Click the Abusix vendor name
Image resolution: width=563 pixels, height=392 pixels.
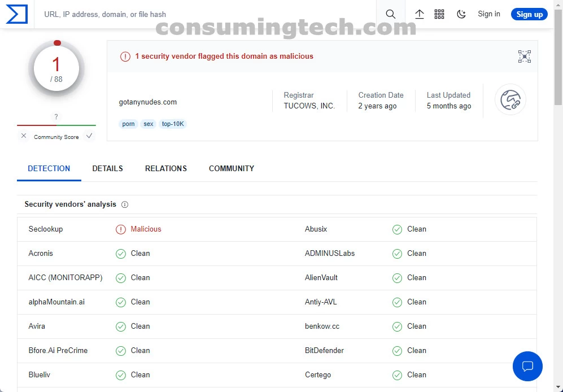pyautogui.click(x=316, y=229)
